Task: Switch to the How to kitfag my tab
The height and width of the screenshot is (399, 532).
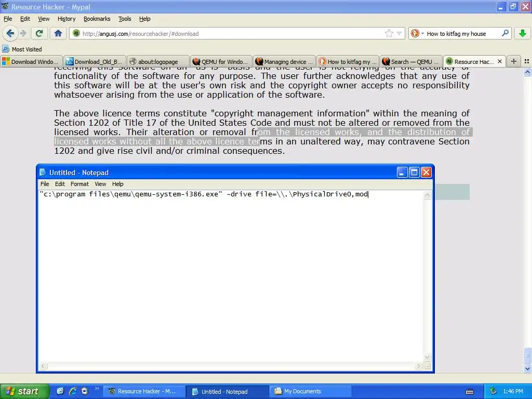Action: [x=348, y=61]
